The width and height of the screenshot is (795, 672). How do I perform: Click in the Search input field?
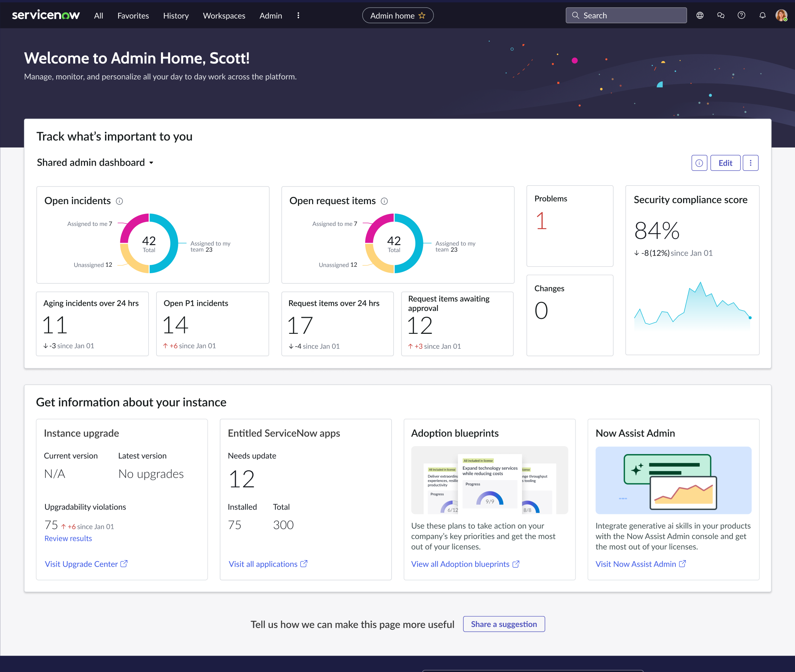(x=626, y=16)
